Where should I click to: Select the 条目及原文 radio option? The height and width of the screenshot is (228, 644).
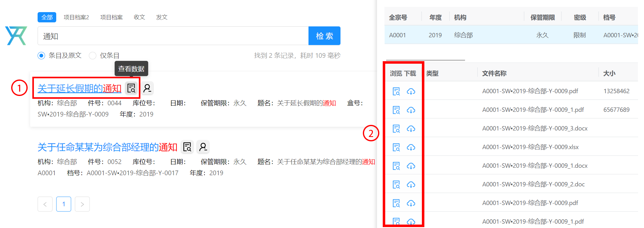(41, 56)
